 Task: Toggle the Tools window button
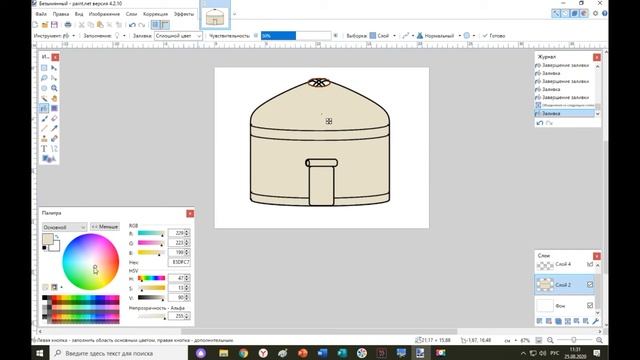(556, 13)
